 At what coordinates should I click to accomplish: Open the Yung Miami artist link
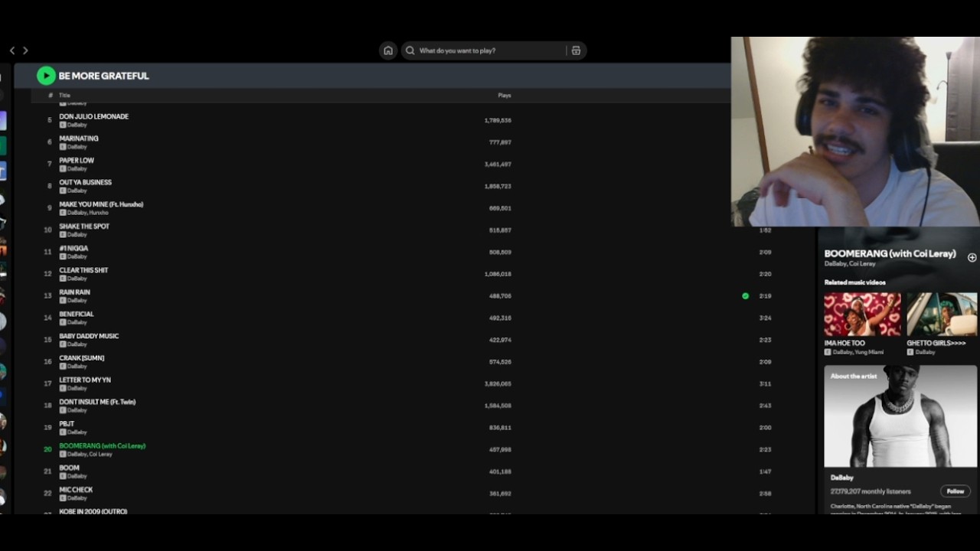[x=870, y=352]
